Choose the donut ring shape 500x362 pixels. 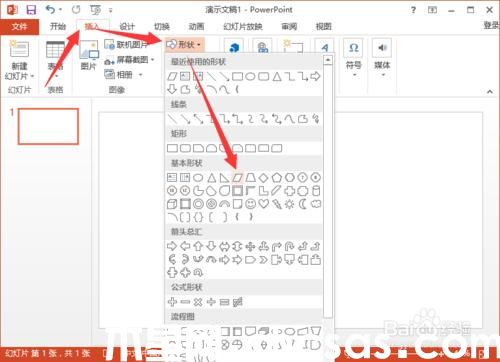click(x=198, y=204)
